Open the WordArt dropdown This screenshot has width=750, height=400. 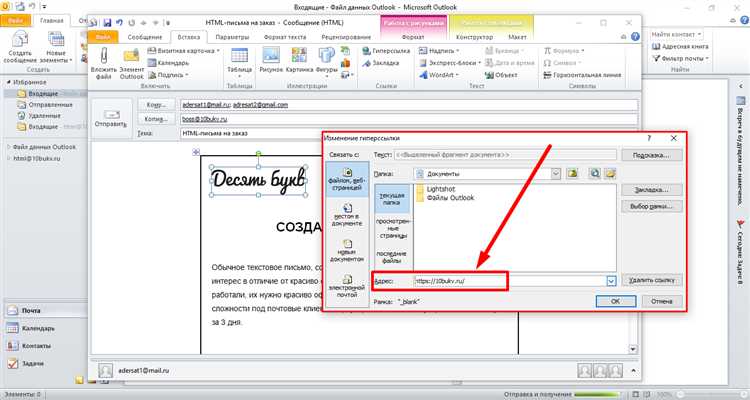point(439,75)
